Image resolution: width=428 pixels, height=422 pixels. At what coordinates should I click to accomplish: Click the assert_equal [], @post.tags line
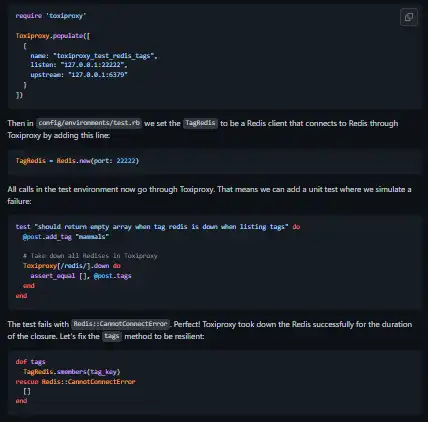pos(81,276)
